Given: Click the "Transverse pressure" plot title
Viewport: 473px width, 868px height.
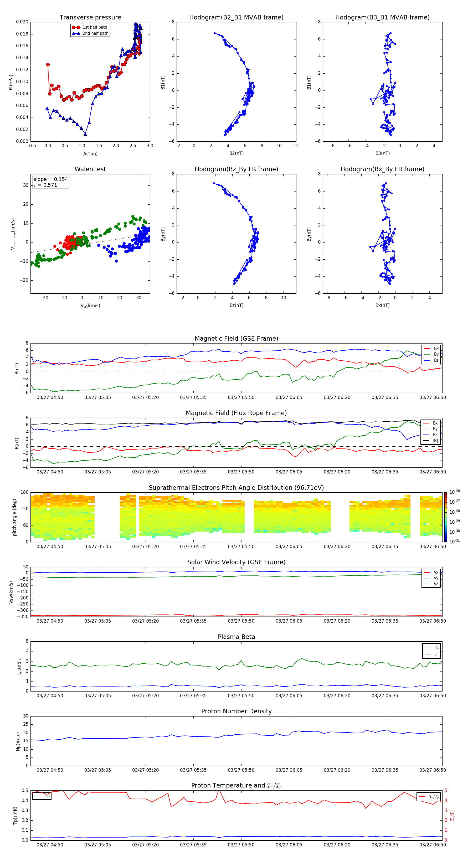Looking at the screenshot, I should pyautogui.click(x=90, y=18).
